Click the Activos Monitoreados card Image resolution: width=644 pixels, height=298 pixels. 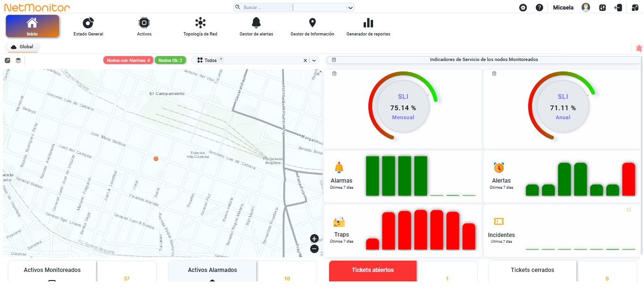[52, 271]
